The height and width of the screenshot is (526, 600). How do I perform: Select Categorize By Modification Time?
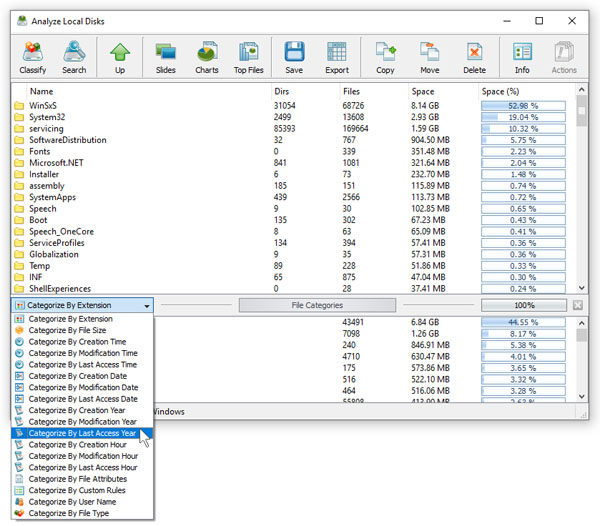[82, 353]
